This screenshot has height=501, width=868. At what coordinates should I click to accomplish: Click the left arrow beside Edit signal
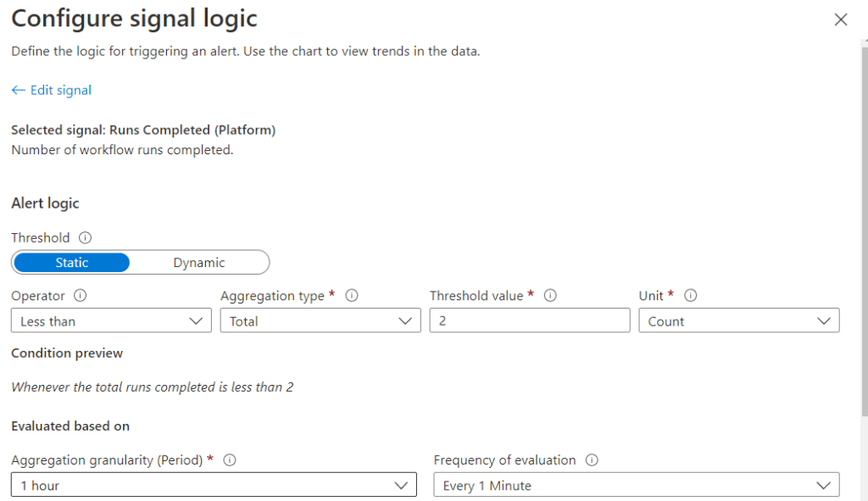pos(19,90)
